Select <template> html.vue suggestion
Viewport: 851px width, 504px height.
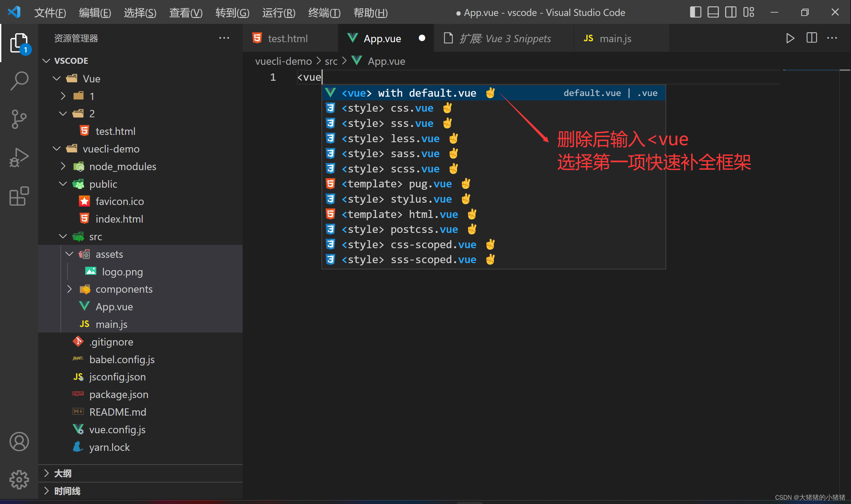click(x=493, y=214)
